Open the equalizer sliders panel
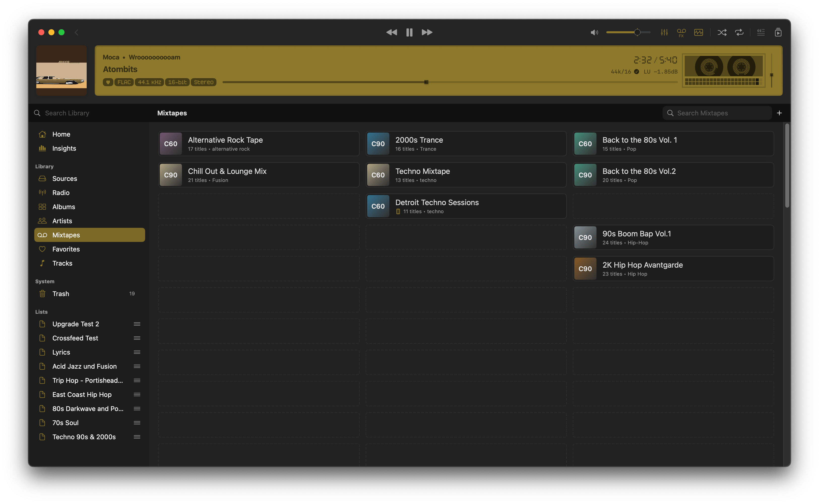Viewport: 819px width, 504px height. (x=664, y=32)
